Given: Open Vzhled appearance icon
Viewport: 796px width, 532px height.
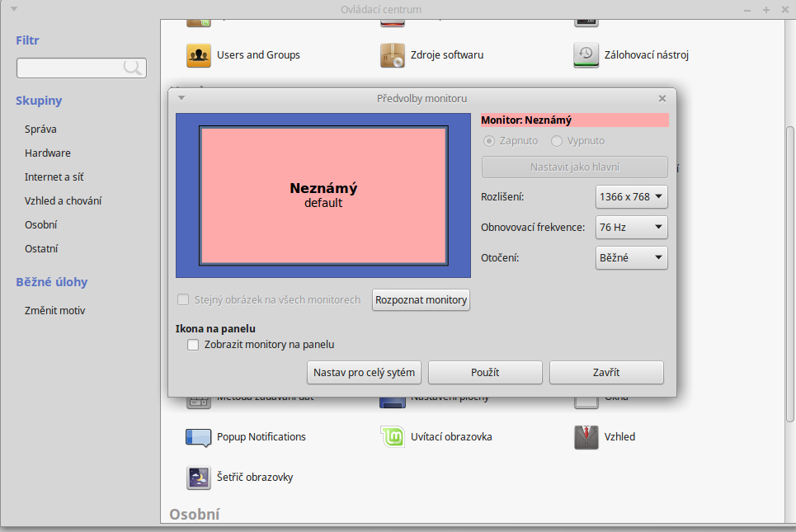Looking at the screenshot, I should (586, 437).
